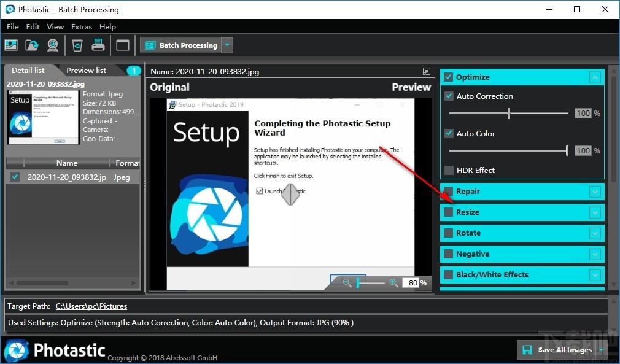Click the Batch Processing button
Viewport: 620px width, 364px height.
click(181, 45)
